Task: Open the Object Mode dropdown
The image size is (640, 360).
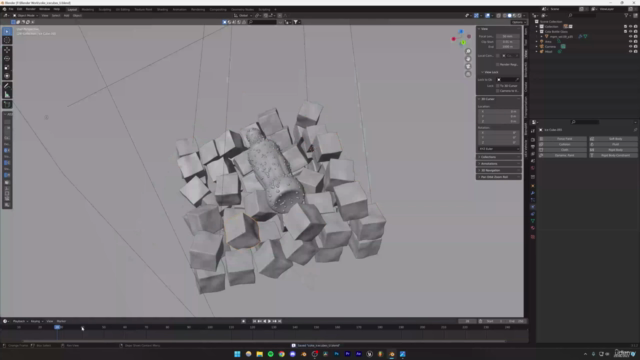Action: click(25, 16)
